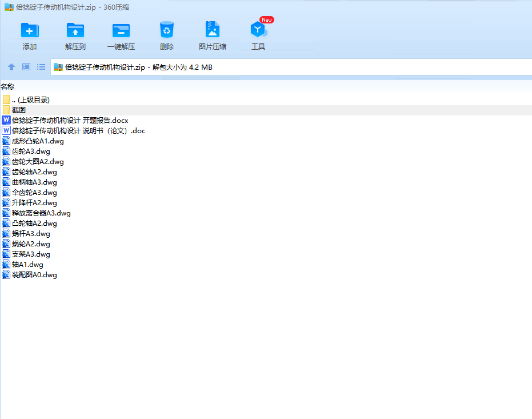The width and height of the screenshot is (532, 419).
Task: Click the folder icon for 上级目录
Action: coord(6,99)
